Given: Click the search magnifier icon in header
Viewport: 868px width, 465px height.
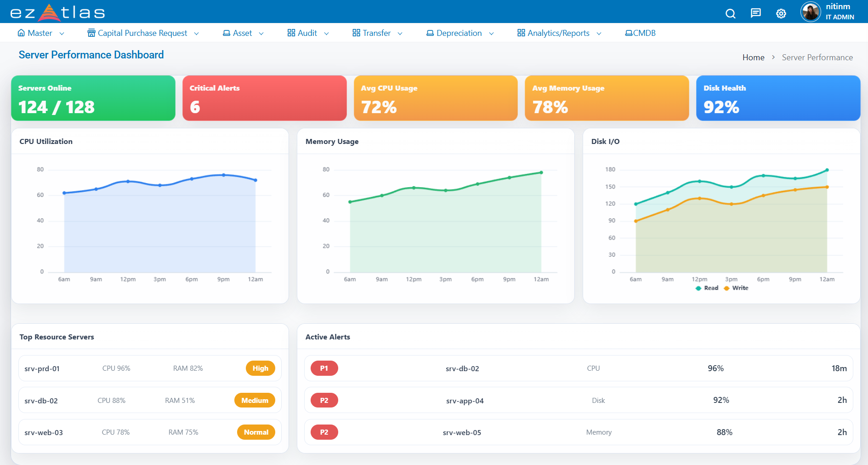Looking at the screenshot, I should click(730, 13).
